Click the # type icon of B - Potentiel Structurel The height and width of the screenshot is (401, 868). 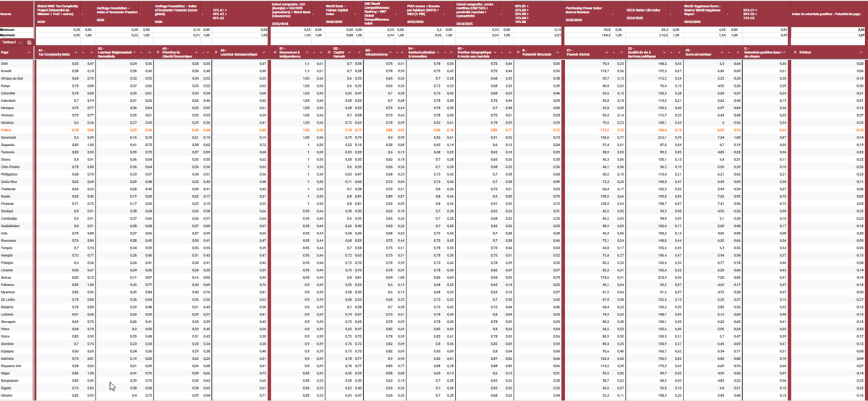tap(518, 53)
